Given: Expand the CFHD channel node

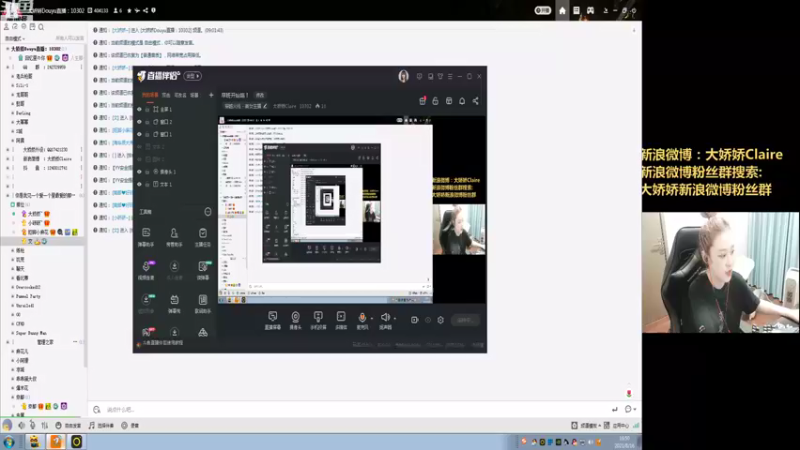Looking at the screenshot, I should [13, 324].
